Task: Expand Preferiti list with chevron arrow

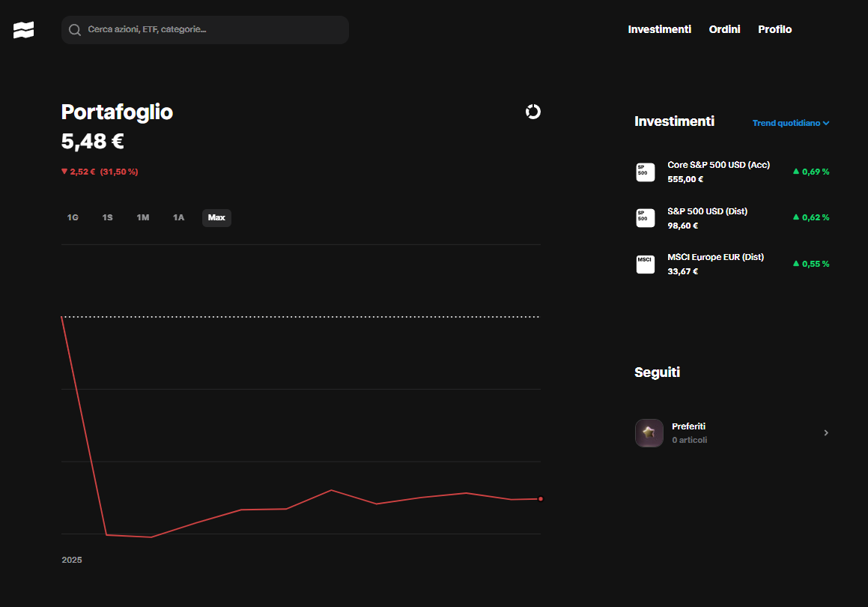Action: [x=826, y=433]
